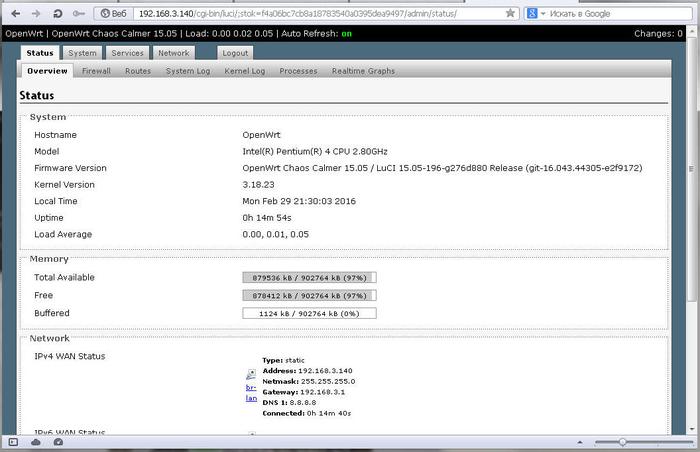Open the Services tab

click(x=127, y=53)
